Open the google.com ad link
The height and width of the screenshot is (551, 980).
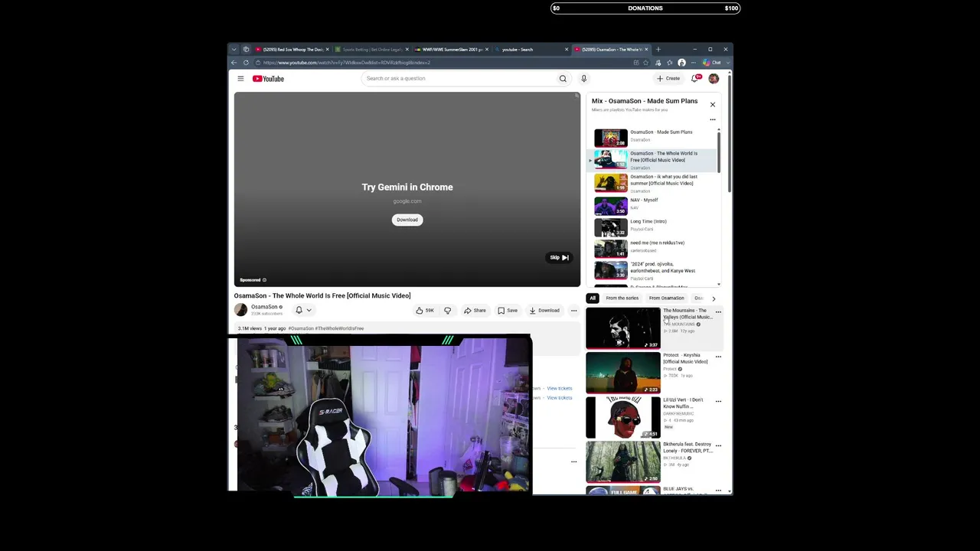pos(407,201)
